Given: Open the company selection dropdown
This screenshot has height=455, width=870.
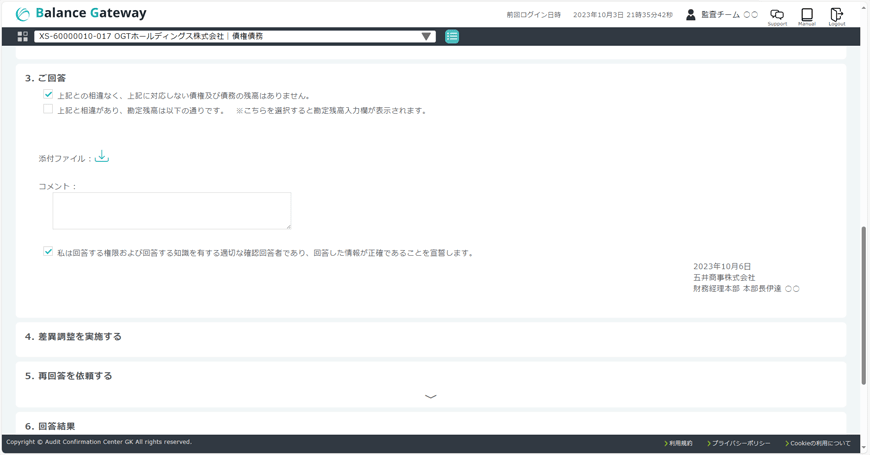Looking at the screenshot, I should pos(426,37).
